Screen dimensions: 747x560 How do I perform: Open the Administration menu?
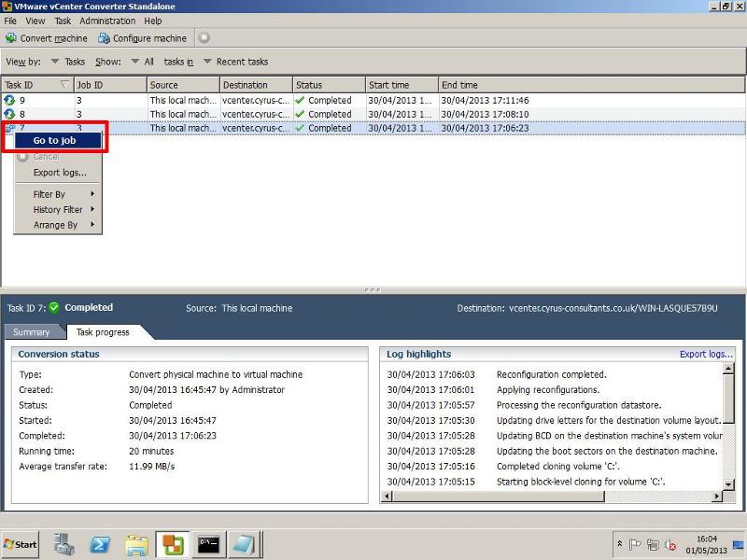(107, 21)
